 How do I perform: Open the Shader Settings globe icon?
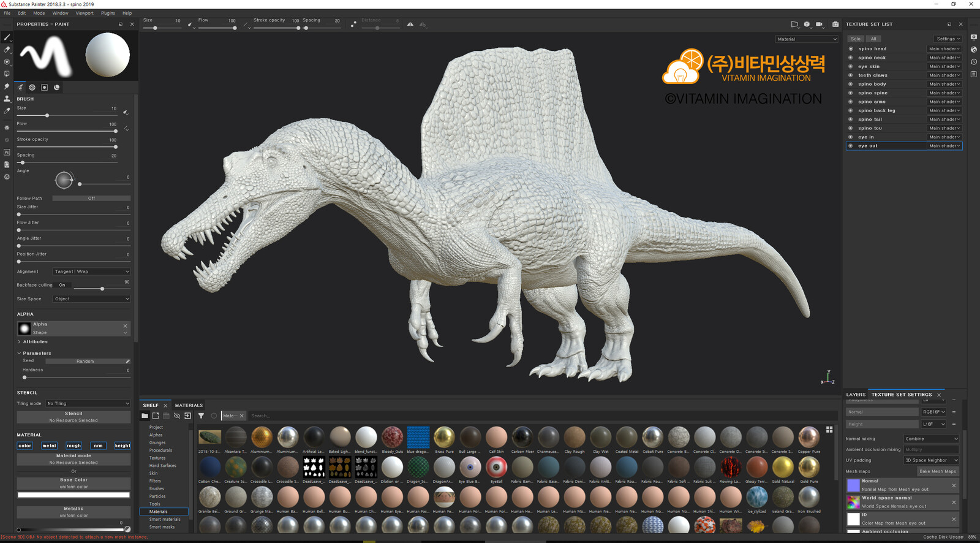click(973, 50)
